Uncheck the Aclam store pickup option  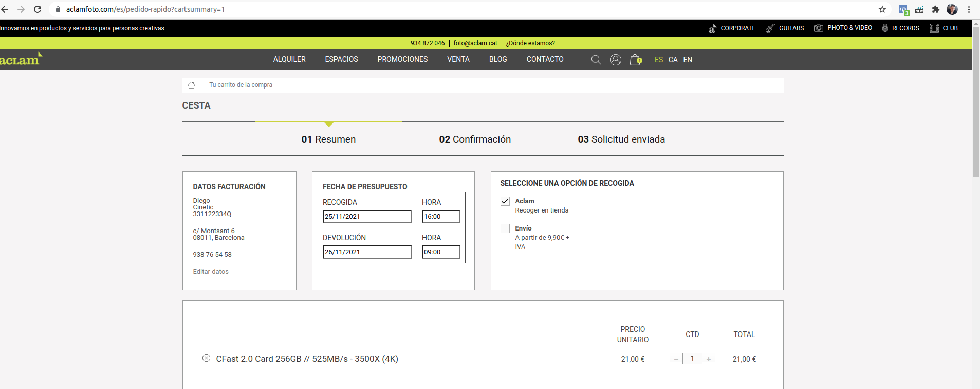coord(505,201)
